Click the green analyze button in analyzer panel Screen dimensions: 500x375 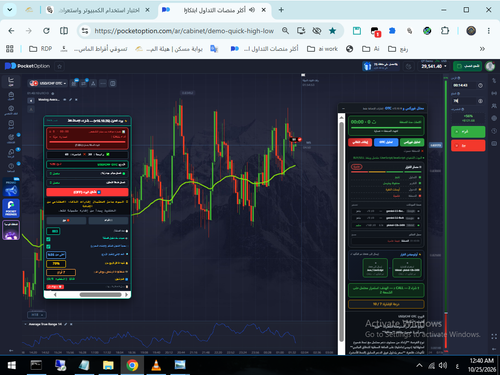click(412, 142)
